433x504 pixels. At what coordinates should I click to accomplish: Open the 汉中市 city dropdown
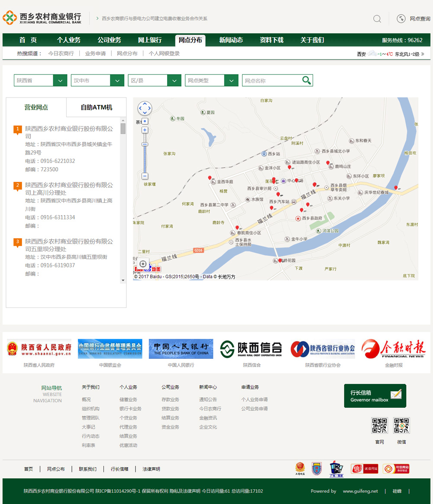click(97, 80)
